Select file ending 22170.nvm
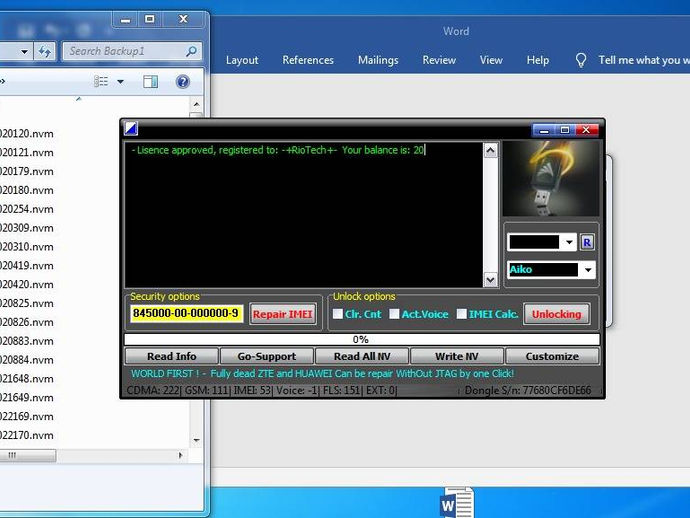This screenshot has height=518, width=690. [27, 436]
